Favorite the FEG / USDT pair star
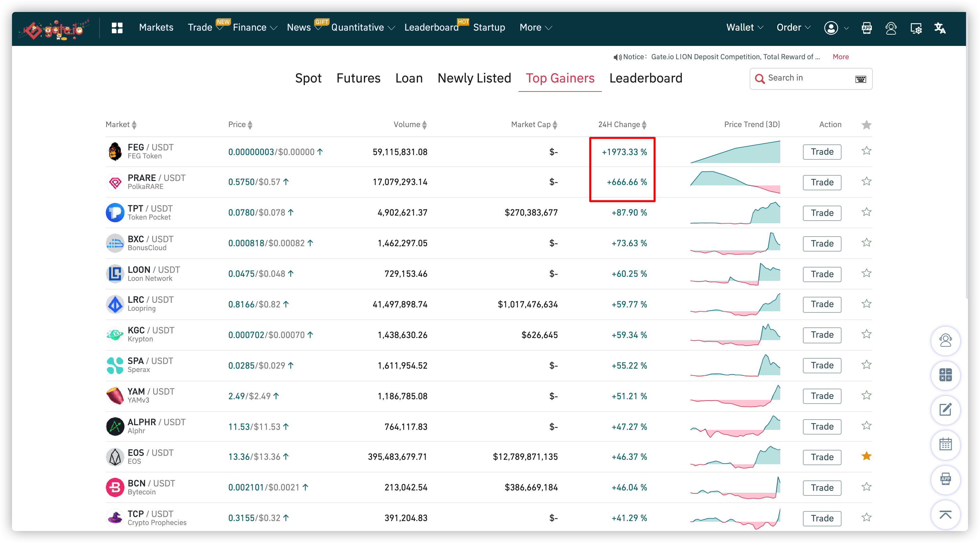This screenshot has width=980, height=543. tap(866, 151)
